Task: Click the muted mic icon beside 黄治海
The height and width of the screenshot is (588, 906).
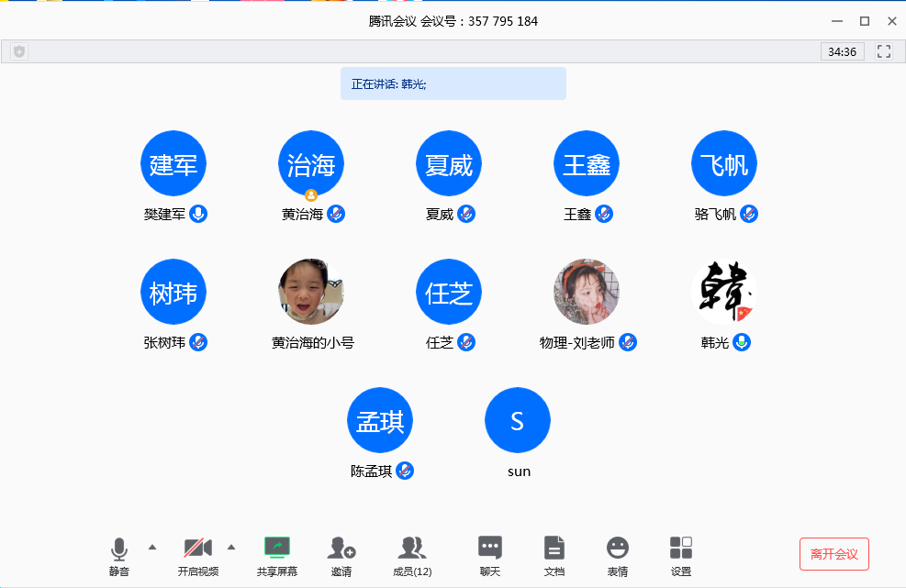Action: (336, 214)
